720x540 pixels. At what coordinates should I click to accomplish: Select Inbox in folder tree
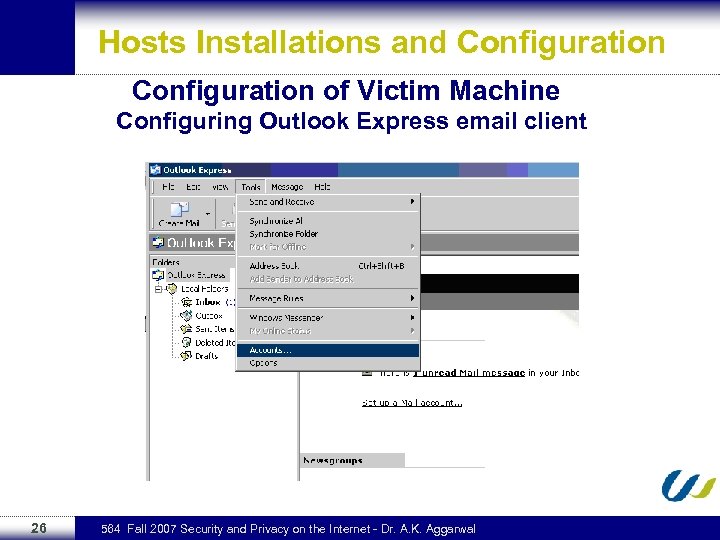[x=208, y=302]
